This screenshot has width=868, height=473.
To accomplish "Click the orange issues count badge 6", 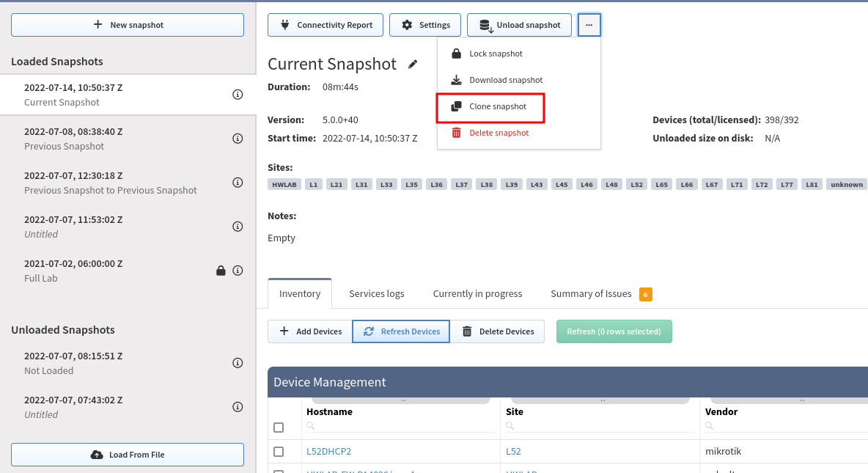I will tap(645, 294).
